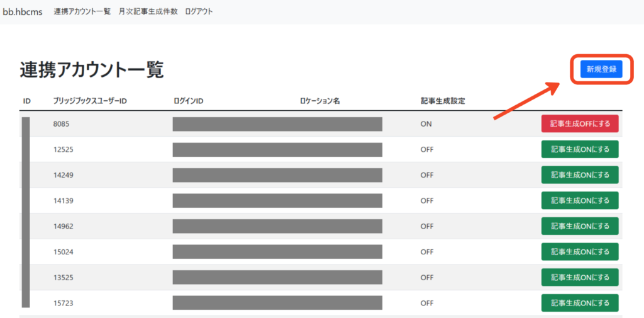The image size is (644, 318).
Task: Click the ロケーション名 column header
Action: 319,101
